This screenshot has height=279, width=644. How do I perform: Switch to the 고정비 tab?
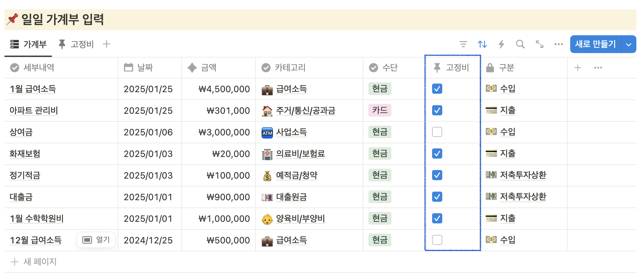click(76, 44)
